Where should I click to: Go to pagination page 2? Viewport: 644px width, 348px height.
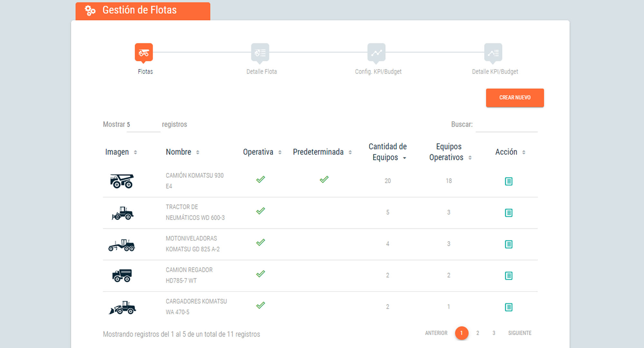pyautogui.click(x=478, y=333)
